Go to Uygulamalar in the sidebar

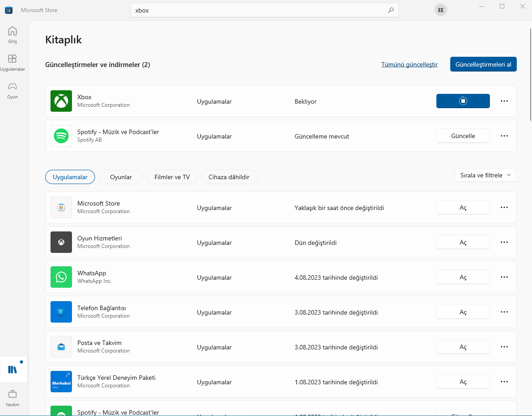[x=13, y=63]
